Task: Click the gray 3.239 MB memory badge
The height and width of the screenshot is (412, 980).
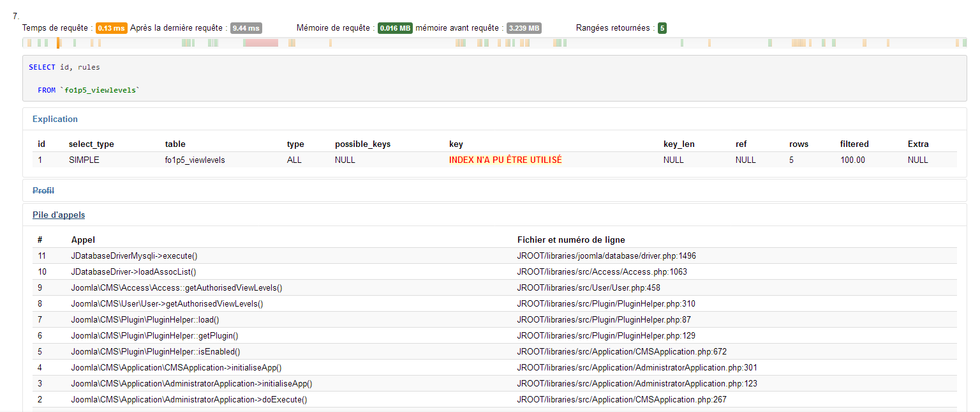Action: (x=524, y=28)
